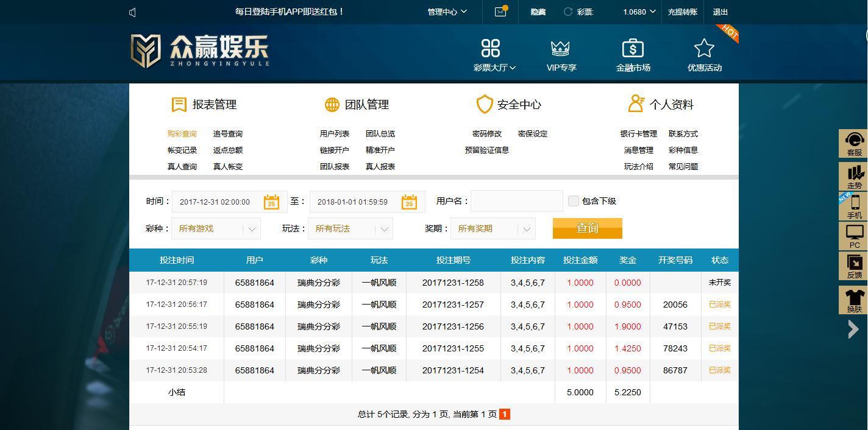
Task: Open the 优惠活动 star icon
Action: coord(704,48)
